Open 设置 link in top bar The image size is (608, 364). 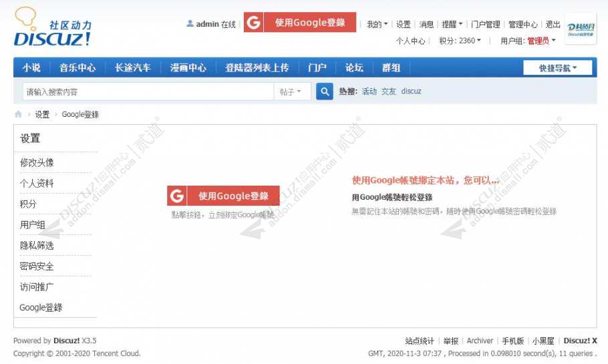404,25
